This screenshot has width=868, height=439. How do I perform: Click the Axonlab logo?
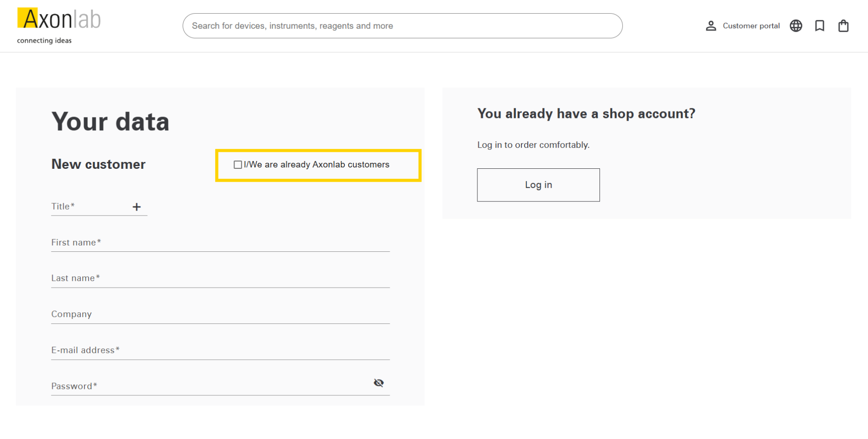pyautogui.click(x=59, y=19)
